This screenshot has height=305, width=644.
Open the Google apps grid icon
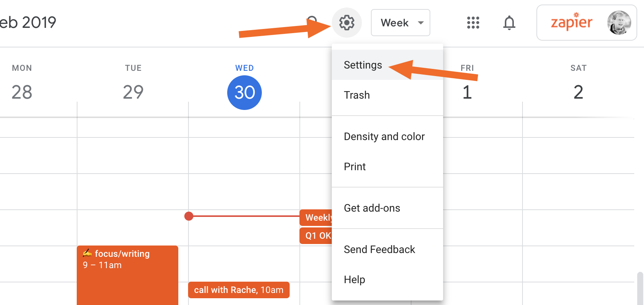(473, 23)
